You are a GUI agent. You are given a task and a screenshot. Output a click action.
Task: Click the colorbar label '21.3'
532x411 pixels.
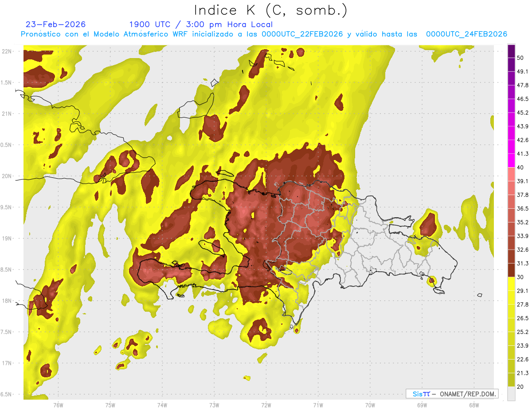(x=523, y=373)
